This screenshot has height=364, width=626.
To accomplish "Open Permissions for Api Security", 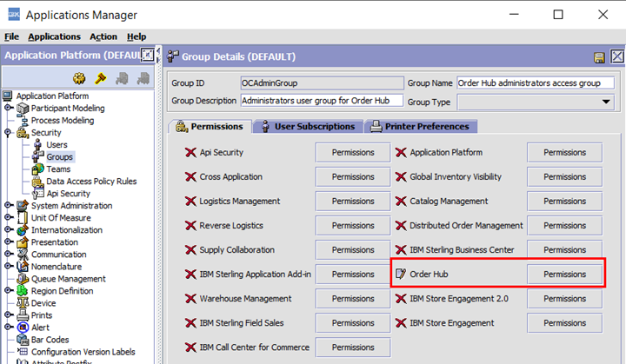I will tap(353, 153).
